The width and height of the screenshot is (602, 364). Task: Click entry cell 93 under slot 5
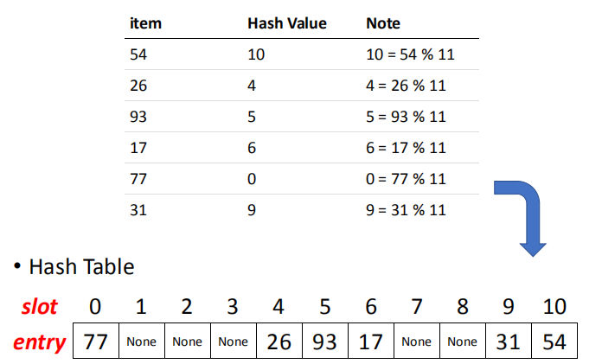[324, 342]
